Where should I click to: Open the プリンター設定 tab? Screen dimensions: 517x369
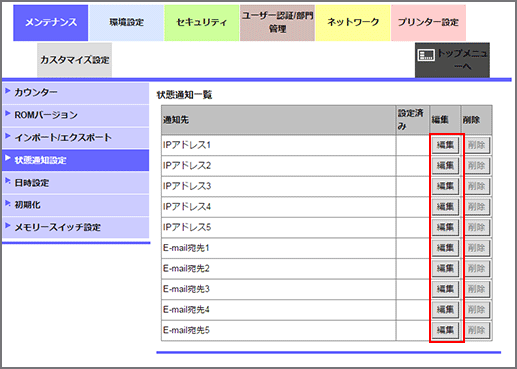(428, 23)
